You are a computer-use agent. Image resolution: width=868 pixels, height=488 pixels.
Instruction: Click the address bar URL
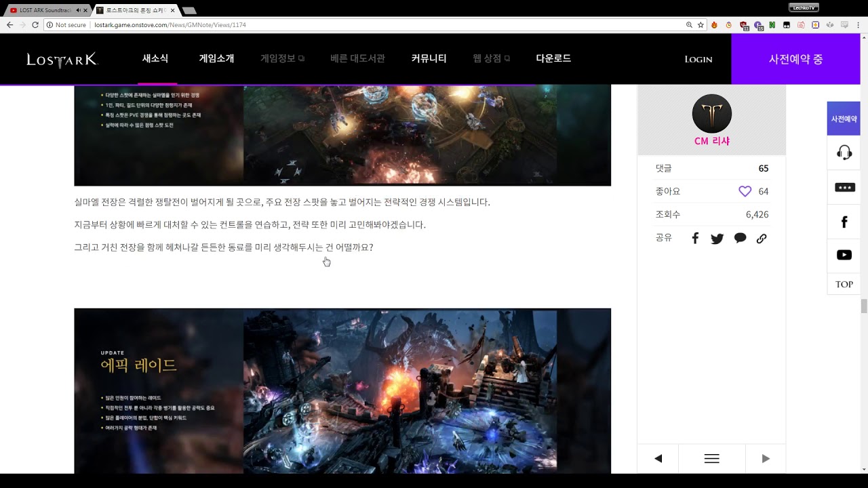pyautogui.click(x=170, y=24)
